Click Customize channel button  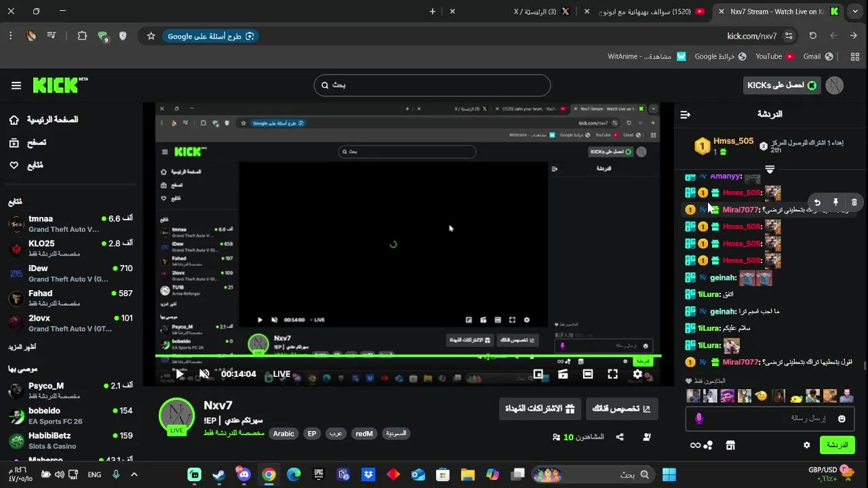(x=621, y=409)
